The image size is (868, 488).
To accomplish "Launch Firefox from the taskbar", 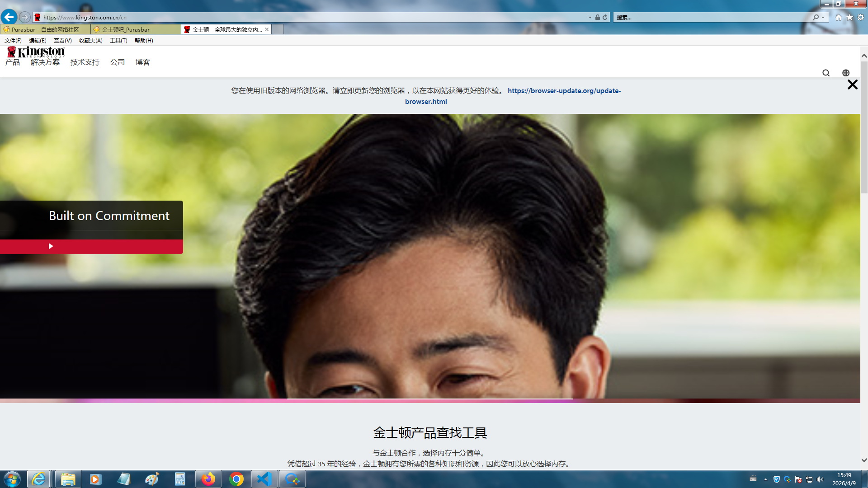I will pyautogui.click(x=208, y=479).
